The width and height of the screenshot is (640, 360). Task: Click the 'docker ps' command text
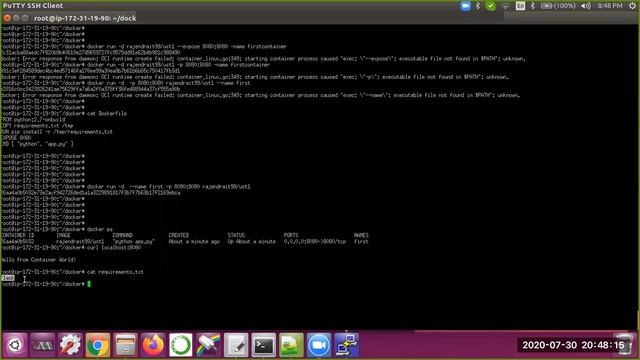click(x=100, y=229)
